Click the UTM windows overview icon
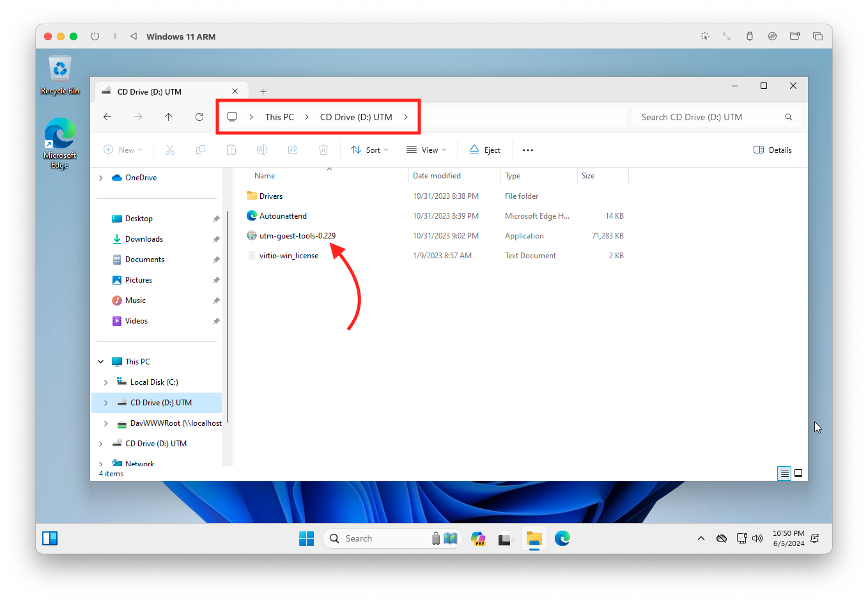Image resolution: width=868 pixels, height=601 pixels. 818,36
